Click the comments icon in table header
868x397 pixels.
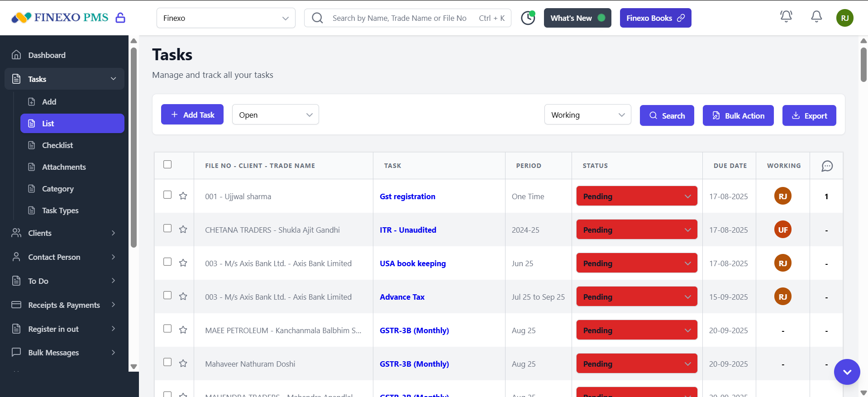point(827,166)
